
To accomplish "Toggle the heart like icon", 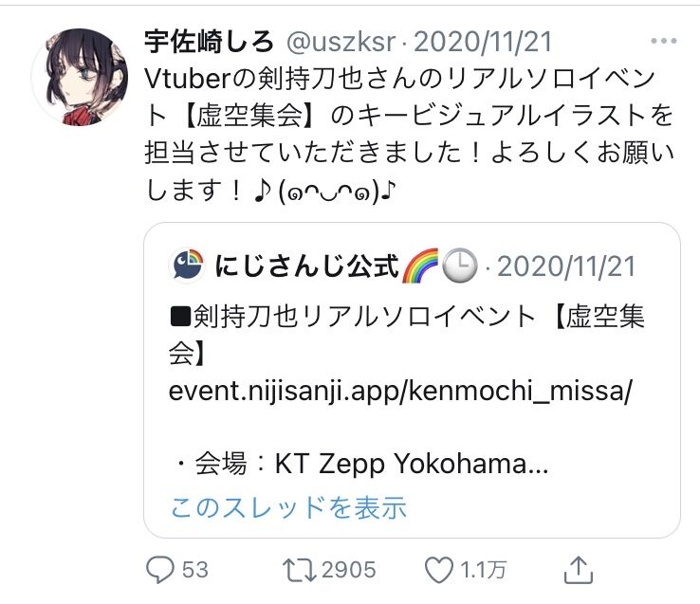I will pyautogui.click(x=439, y=570).
